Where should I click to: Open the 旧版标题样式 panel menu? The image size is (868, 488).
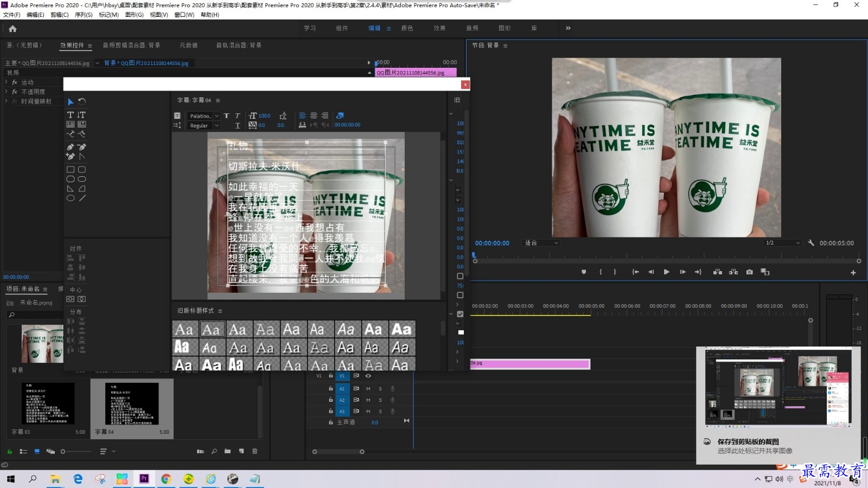[x=220, y=311]
